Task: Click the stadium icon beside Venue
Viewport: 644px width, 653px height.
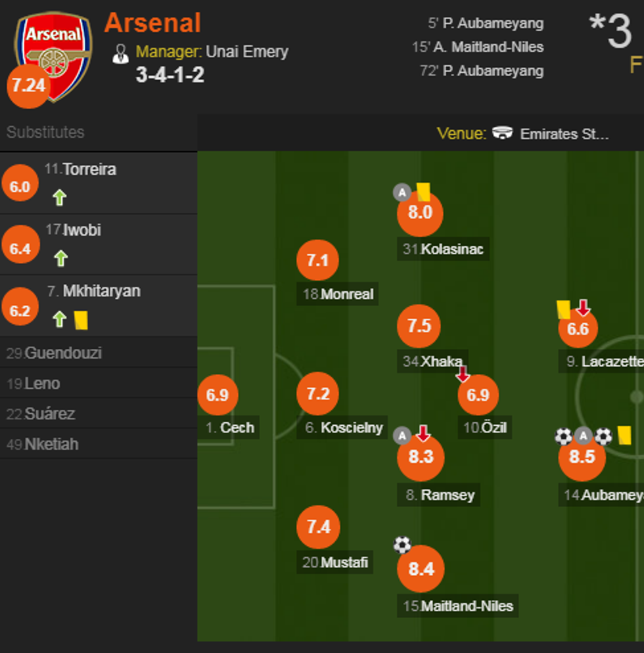Action: click(503, 133)
